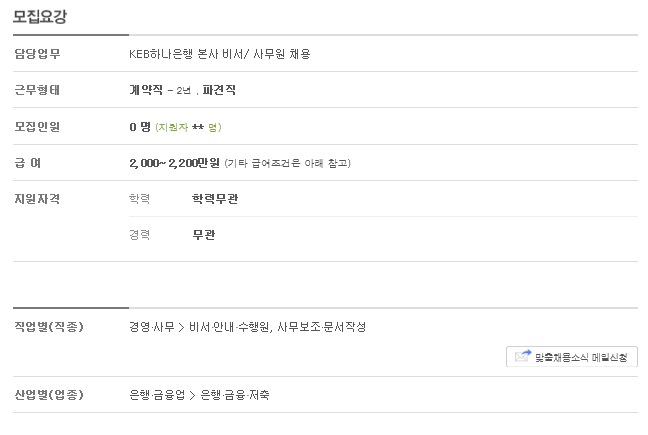Open the 경영·사무 job category link

pos(151,327)
